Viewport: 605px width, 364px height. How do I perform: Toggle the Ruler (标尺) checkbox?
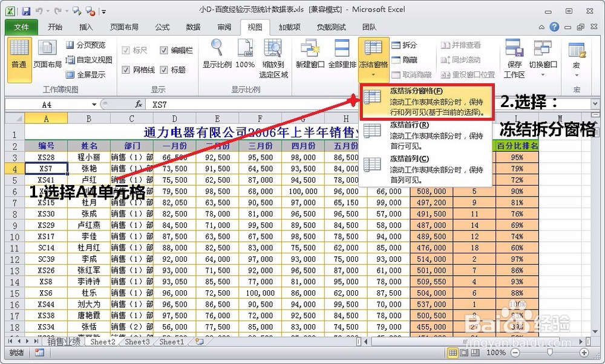(x=125, y=50)
